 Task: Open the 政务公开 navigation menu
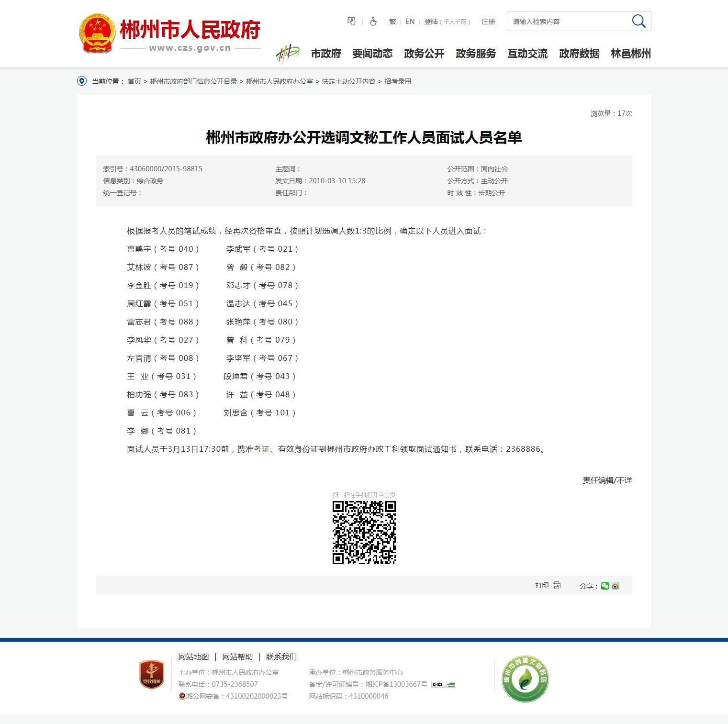[x=424, y=54]
